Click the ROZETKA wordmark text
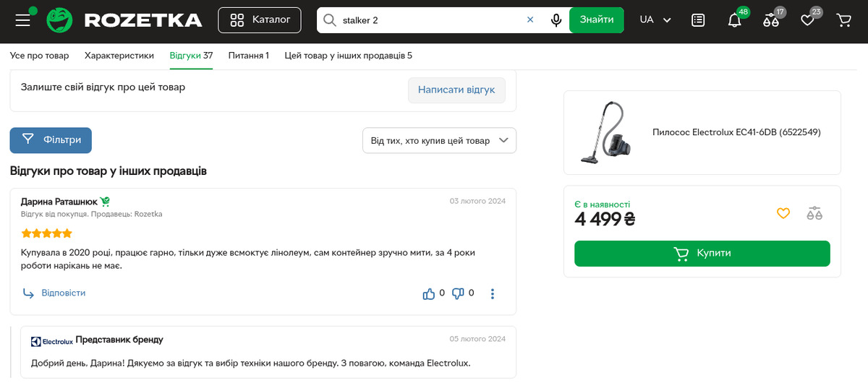The image size is (868, 383). (x=143, y=20)
